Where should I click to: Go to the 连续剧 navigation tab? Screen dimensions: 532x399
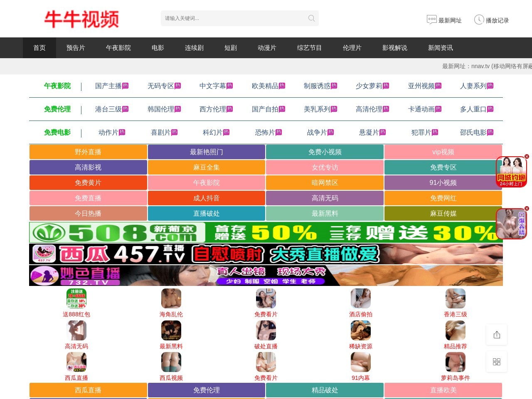click(x=194, y=48)
